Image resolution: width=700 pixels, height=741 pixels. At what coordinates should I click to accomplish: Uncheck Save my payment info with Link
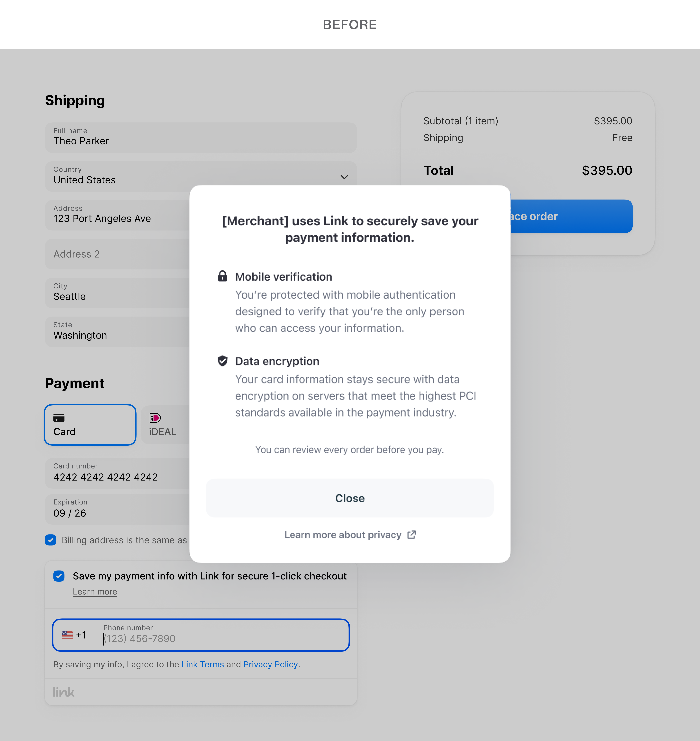[59, 576]
